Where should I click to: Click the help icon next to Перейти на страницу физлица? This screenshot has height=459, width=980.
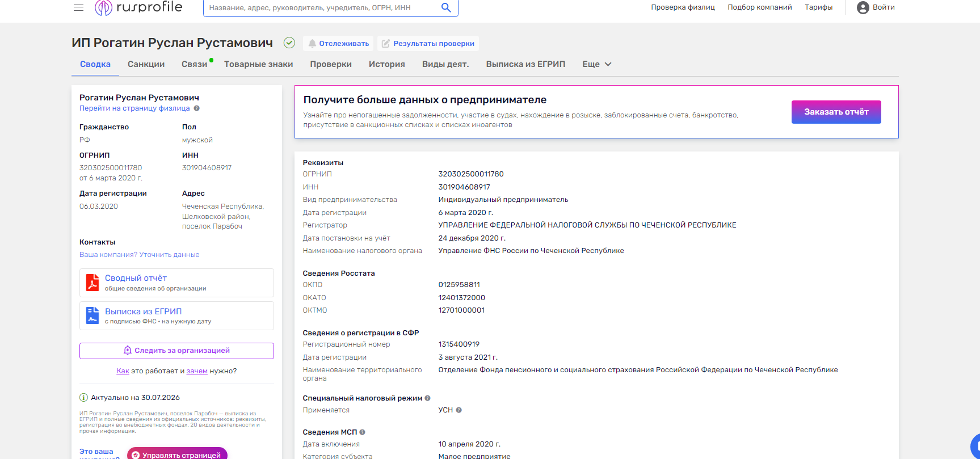point(197,108)
